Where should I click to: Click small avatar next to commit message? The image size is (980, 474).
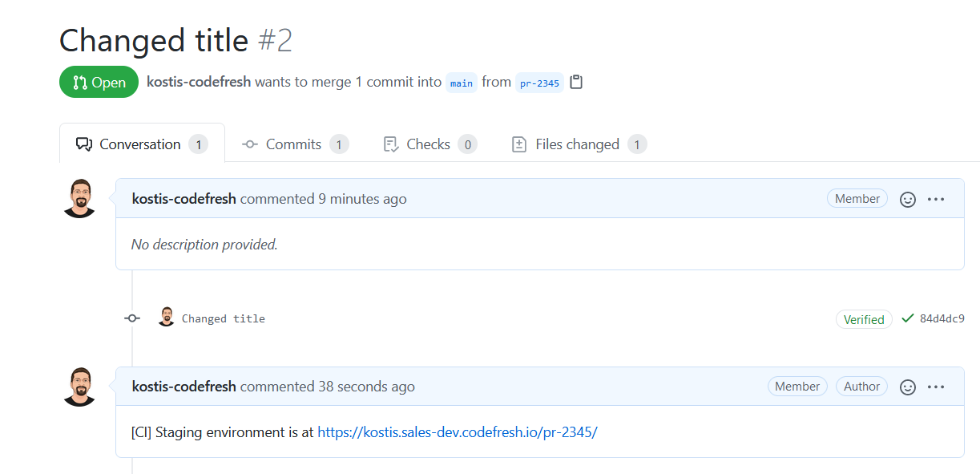click(167, 317)
